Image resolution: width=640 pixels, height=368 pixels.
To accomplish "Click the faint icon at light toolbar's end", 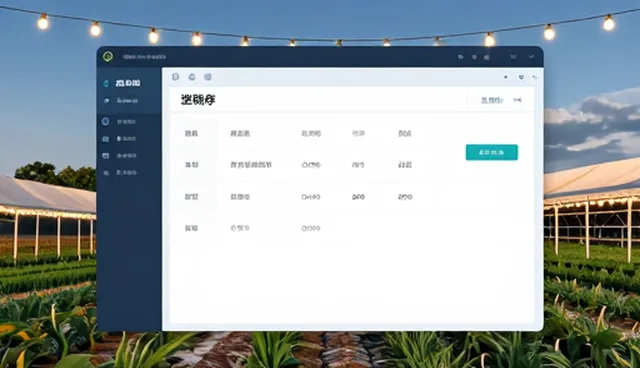I will tap(535, 77).
